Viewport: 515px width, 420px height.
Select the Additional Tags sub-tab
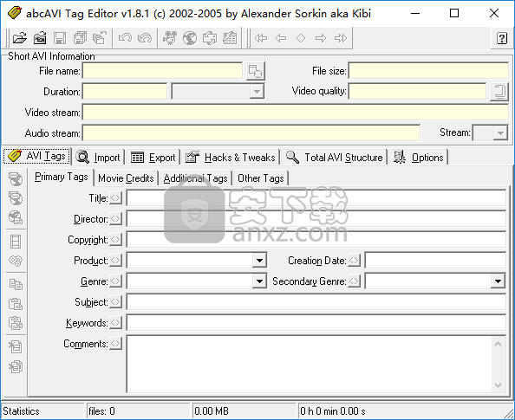coord(195,178)
